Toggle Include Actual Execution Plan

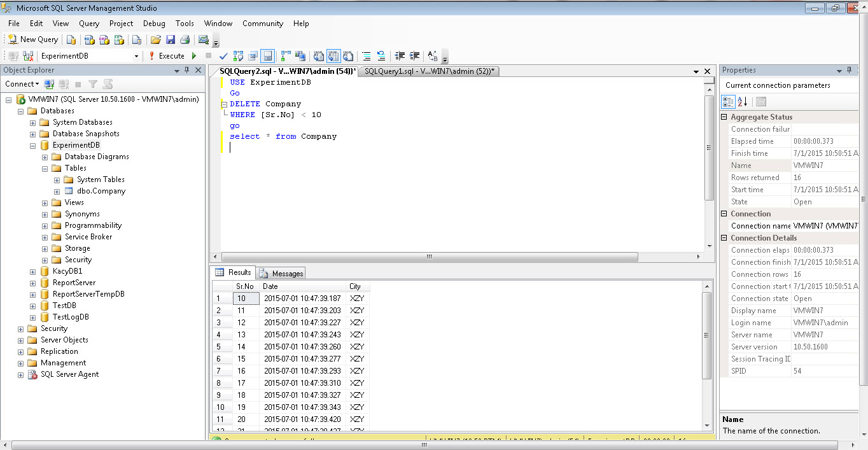point(284,56)
